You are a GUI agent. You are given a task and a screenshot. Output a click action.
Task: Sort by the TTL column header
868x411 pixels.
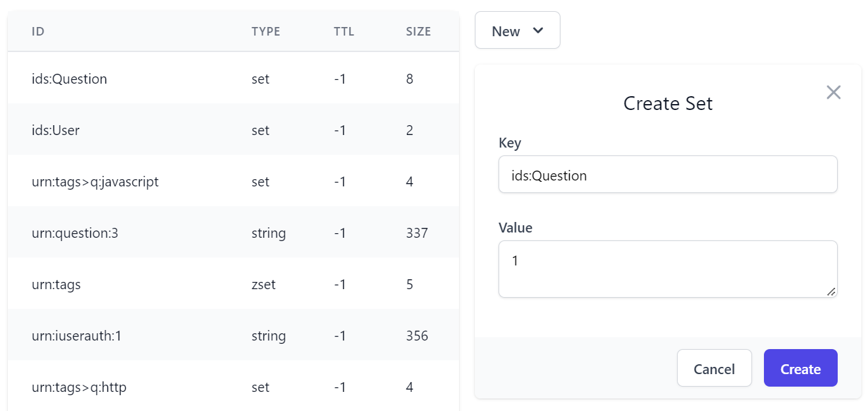point(344,31)
